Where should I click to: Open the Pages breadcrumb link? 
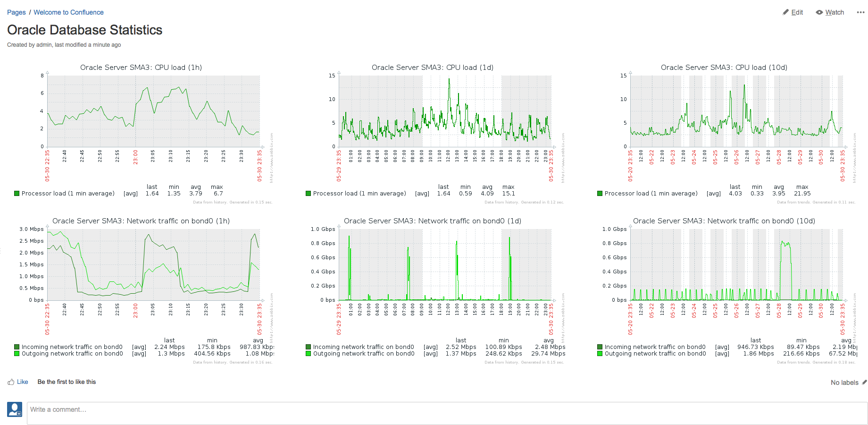(x=17, y=12)
